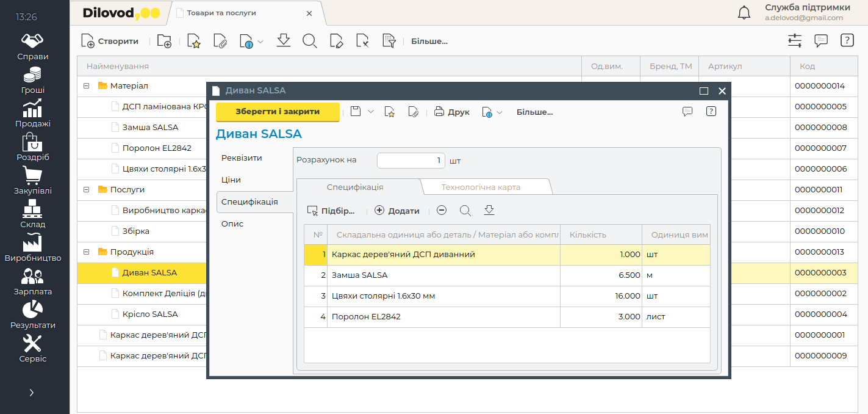This screenshot has height=414, width=868.
Task: Click the favorites star icon in dialog toolbar
Action: coord(390,112)
